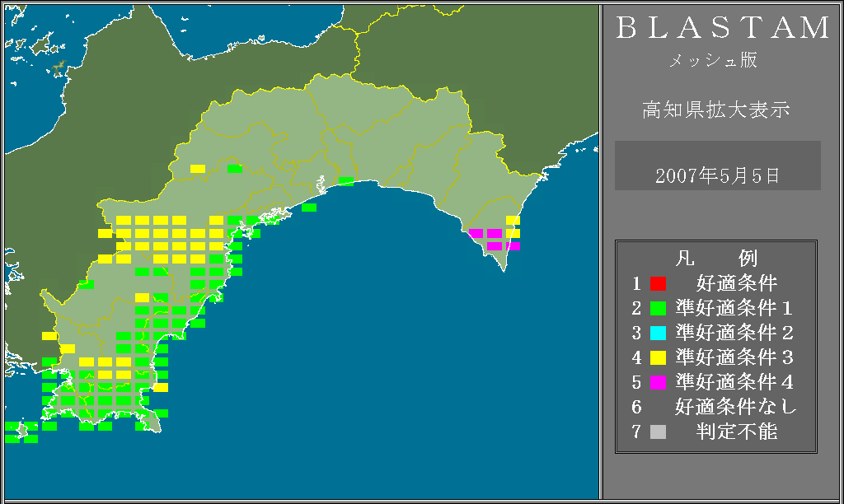Click the magenta swatch for 準好適条件4
The image size is (844, 504).
658,382
